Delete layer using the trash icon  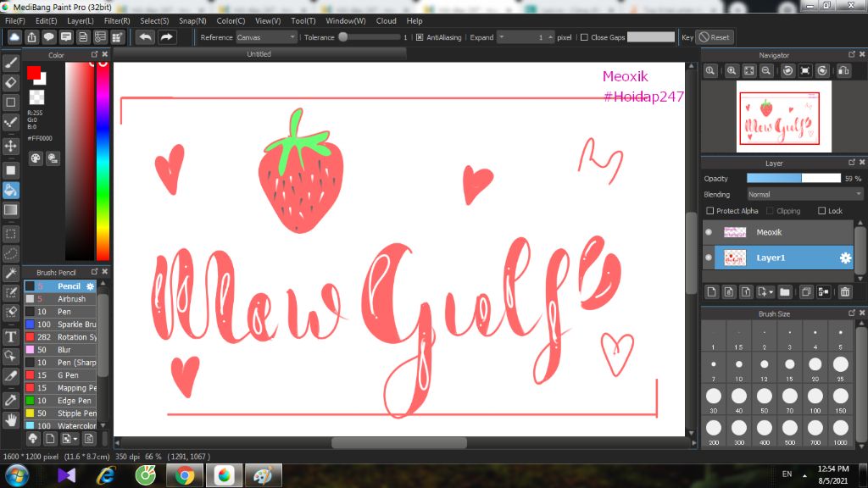click(x=845, y=292)
